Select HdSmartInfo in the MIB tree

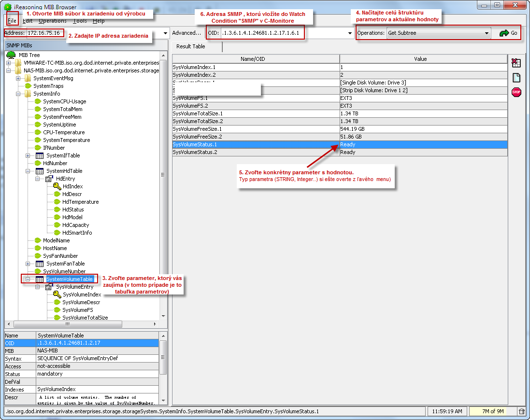(77, 233)
